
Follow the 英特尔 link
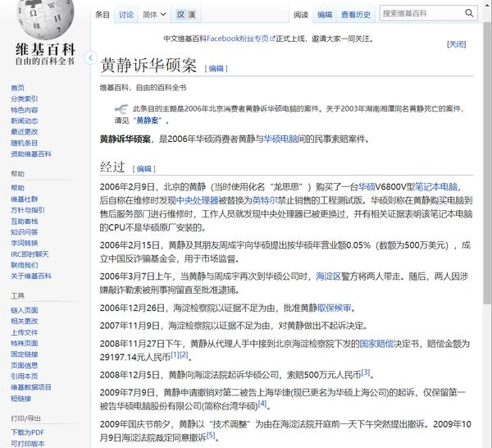click(x=265, y=200)
